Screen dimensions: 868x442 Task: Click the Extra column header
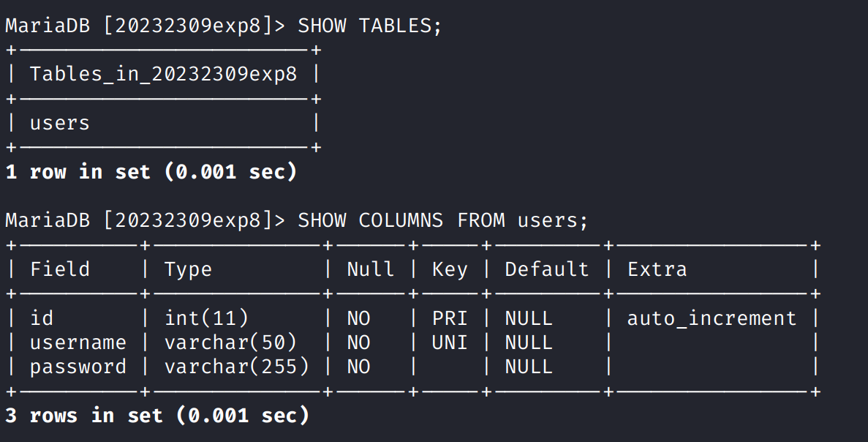point(657,269)
